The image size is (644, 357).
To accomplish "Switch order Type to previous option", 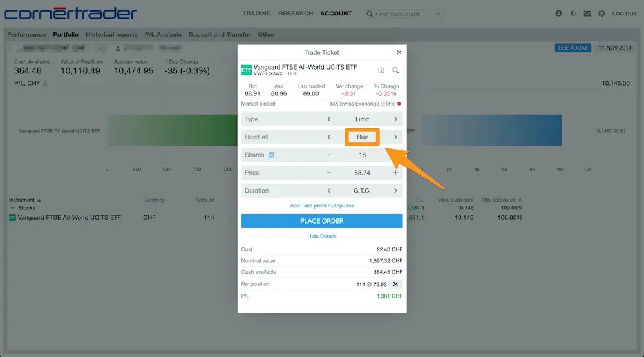I will 329,119.
